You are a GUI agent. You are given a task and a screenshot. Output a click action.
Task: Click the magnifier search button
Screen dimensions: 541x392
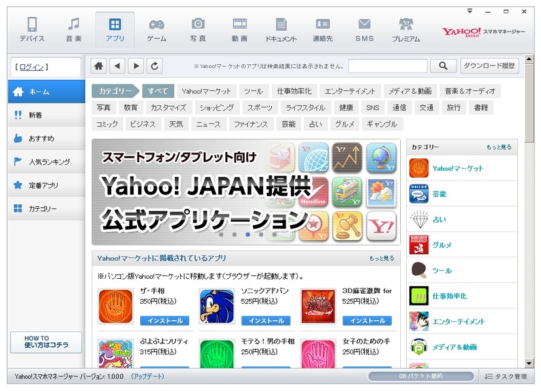tap(443, 65)
